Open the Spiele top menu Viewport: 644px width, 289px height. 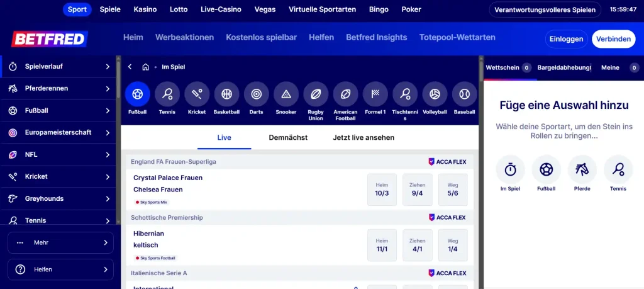point(110,9)
